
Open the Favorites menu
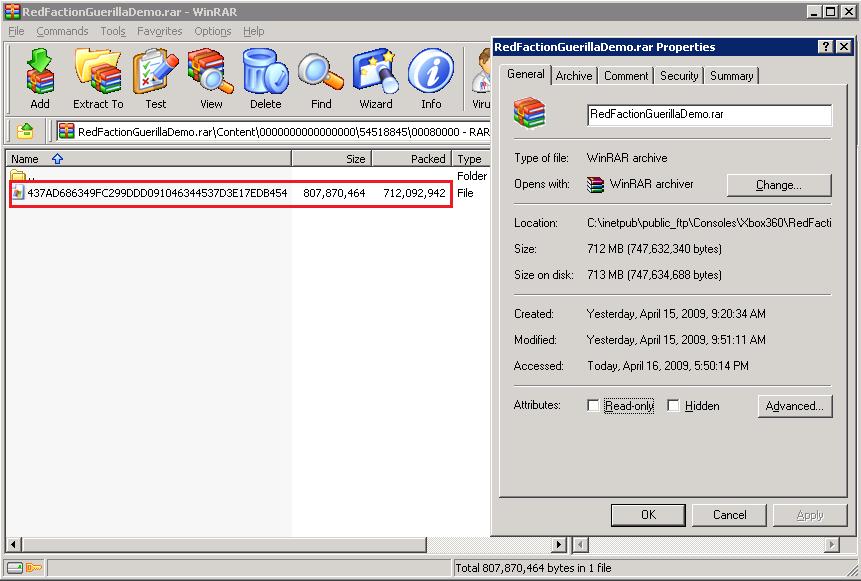click(x=159, y=31)
